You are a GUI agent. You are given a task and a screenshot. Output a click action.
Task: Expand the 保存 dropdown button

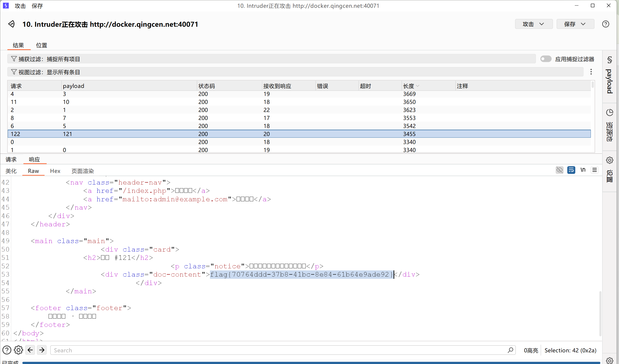575,24
